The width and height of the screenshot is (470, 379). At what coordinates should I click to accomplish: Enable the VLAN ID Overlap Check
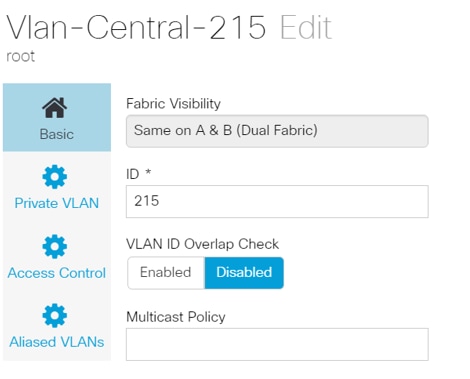click(x=166, y=273)
